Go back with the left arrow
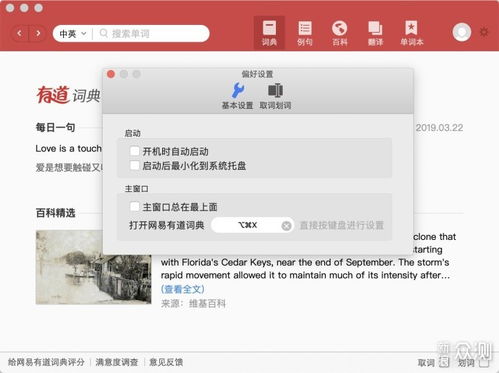499x373 pixels. coord(20,33)
